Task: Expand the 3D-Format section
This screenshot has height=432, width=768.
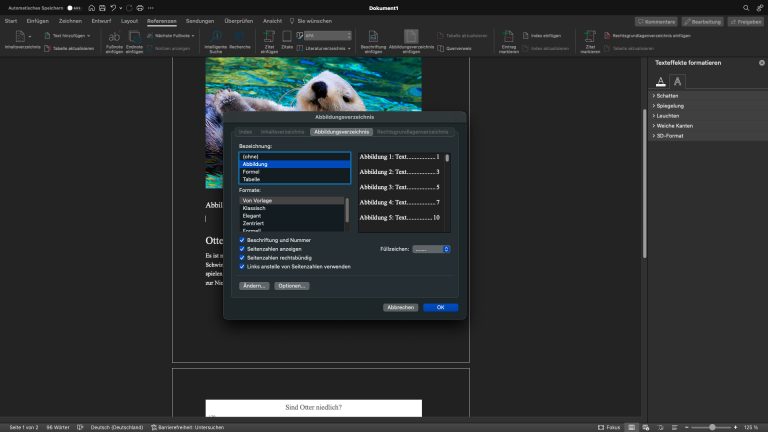Action: [x=672, y=135]
